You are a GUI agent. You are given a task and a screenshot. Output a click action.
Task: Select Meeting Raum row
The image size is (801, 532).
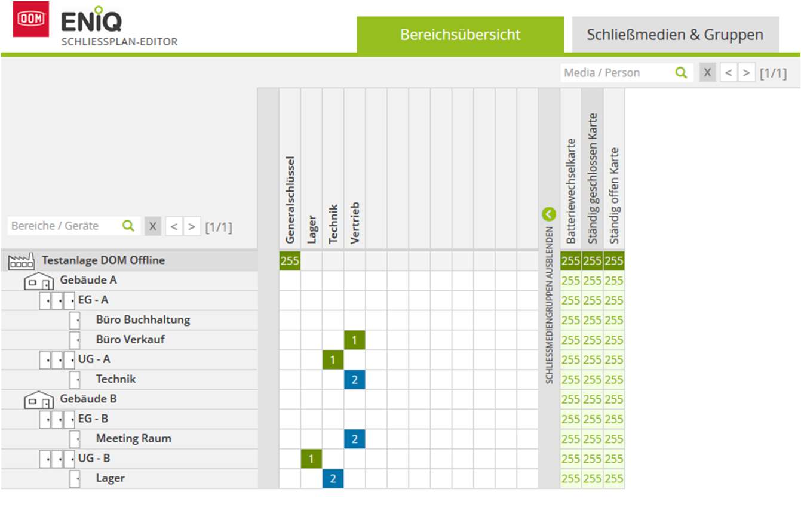tap(129, 439)
